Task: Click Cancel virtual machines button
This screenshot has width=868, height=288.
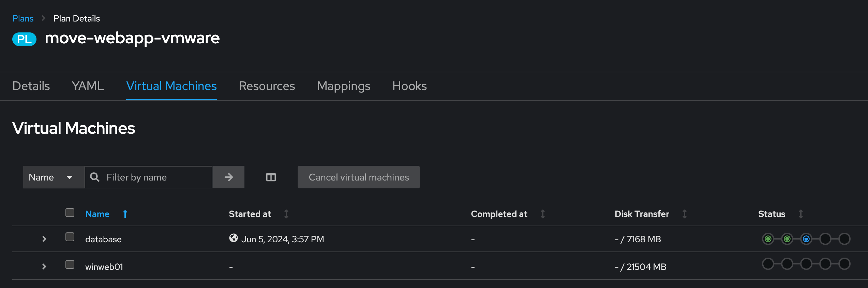Action: (x=359, y=177)
